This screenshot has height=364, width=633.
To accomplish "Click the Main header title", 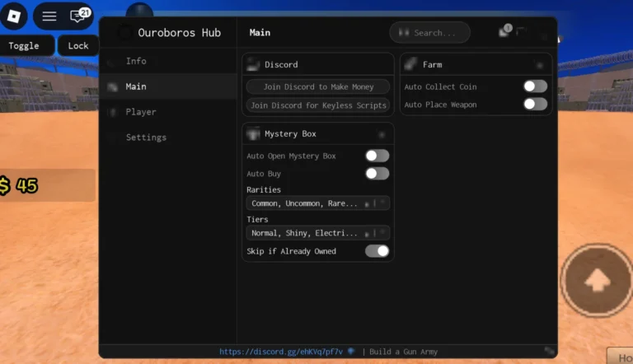I will 260,33.
